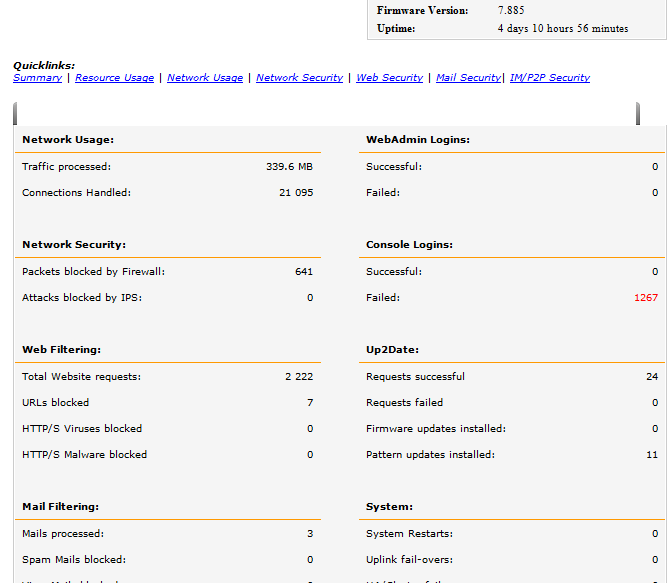Select the Packets blocked by Firewall label
Viewport: 669px width, 583px height.
[x=93, y=272]
